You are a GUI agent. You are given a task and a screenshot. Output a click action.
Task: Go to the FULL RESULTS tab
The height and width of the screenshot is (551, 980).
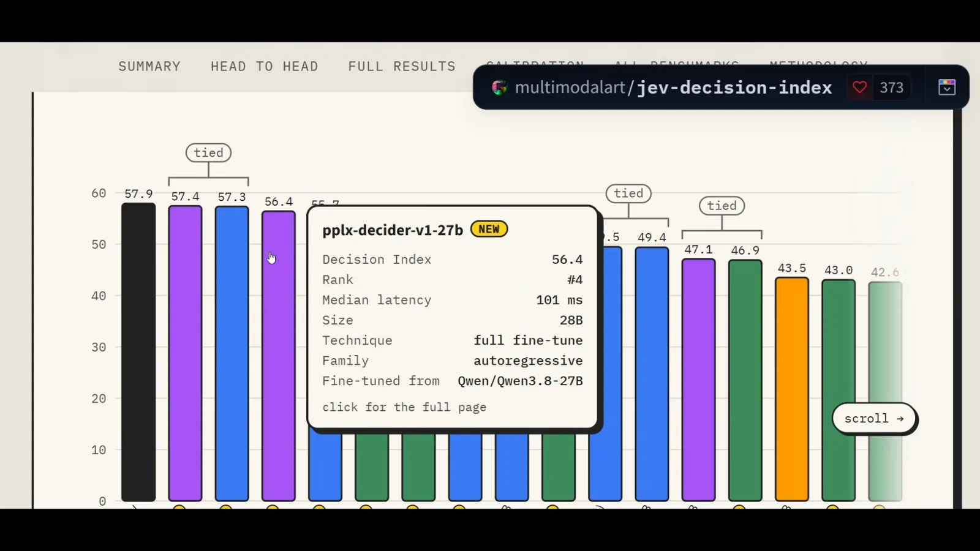(402, 66)
